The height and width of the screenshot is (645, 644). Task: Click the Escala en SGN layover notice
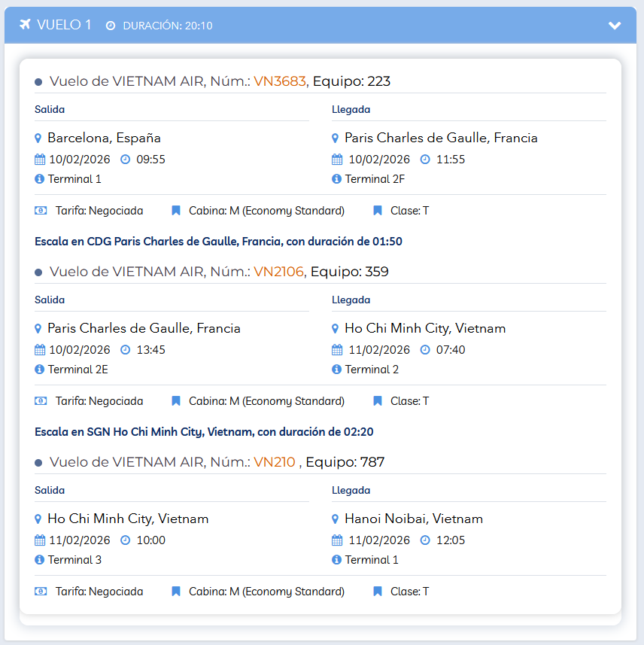click(x=204, y=432)
